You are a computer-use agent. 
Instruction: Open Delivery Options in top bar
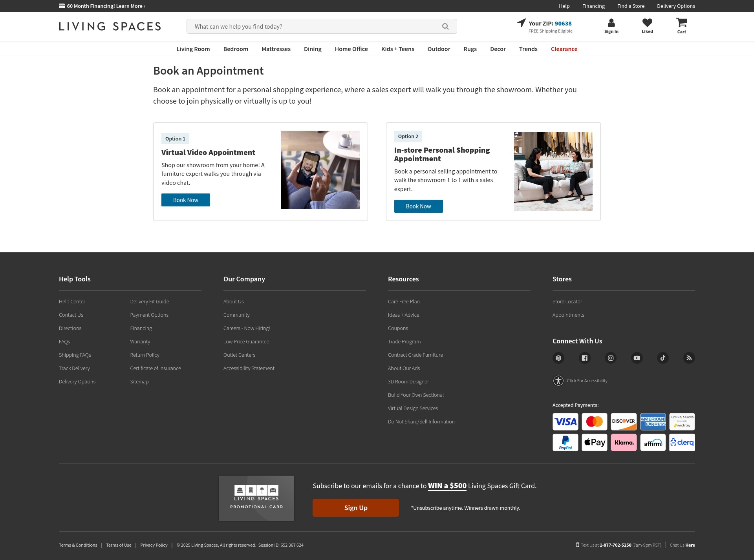click(x=676, y=6)
